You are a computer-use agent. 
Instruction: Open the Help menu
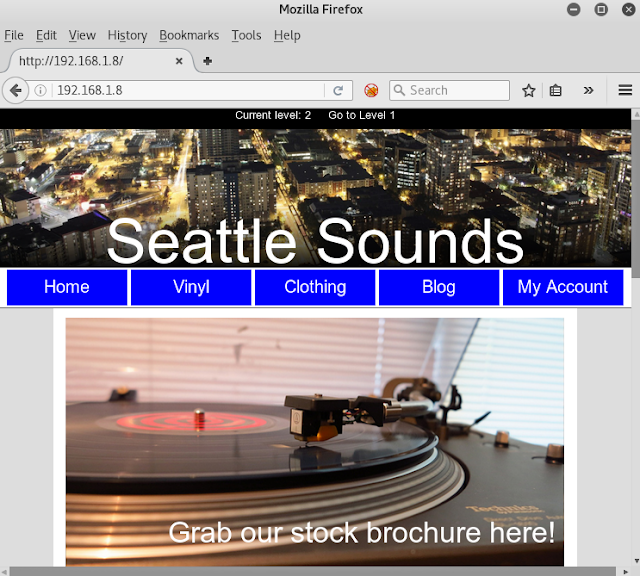[287, 35]
